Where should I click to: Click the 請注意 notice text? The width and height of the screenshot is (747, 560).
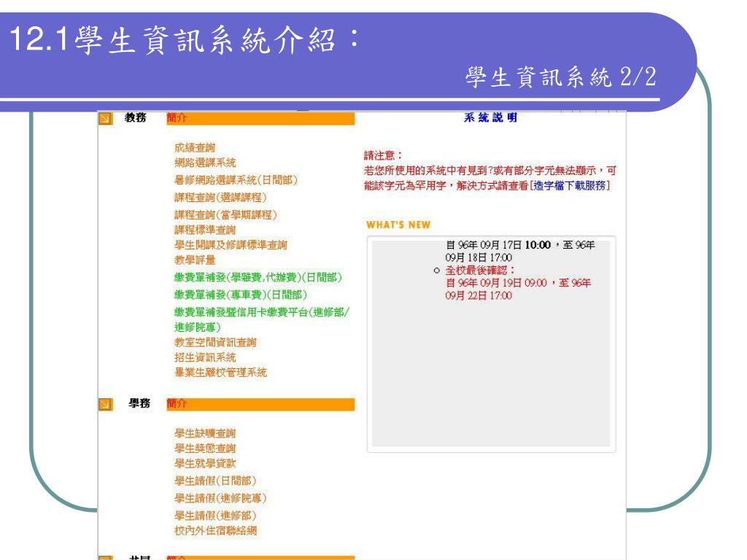coord(383,155)
